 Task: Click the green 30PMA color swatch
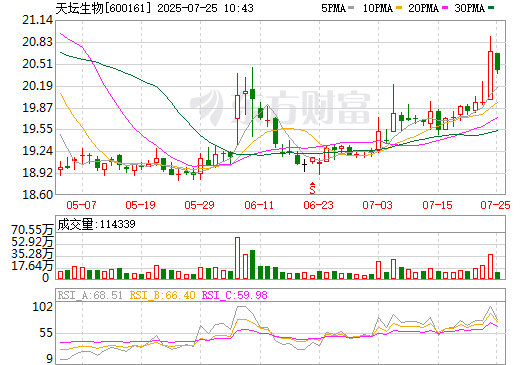(491, 8)
